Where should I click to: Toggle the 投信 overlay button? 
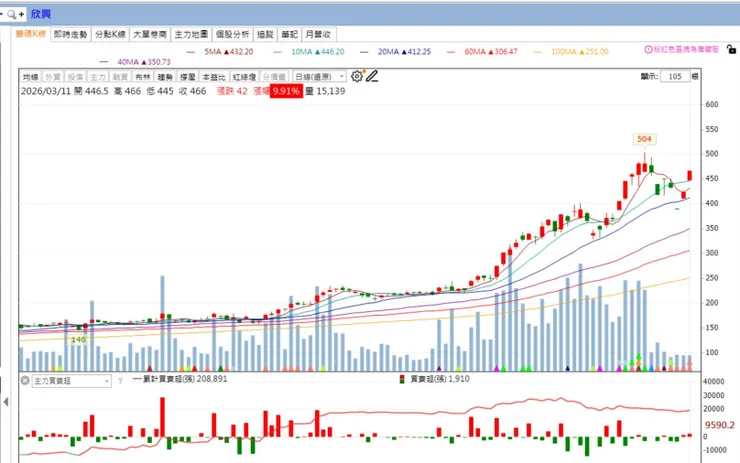[x=75, y=76]
